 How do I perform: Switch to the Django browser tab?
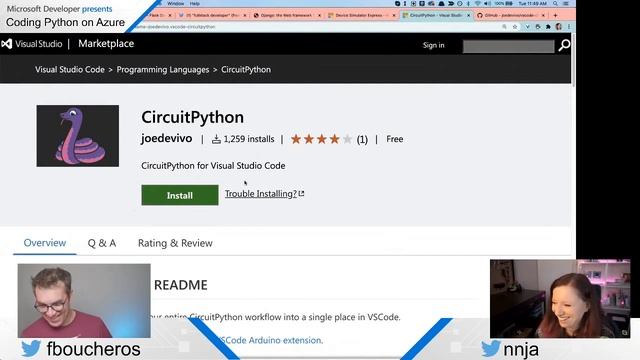pyautogui.click(x=287, y=15)
